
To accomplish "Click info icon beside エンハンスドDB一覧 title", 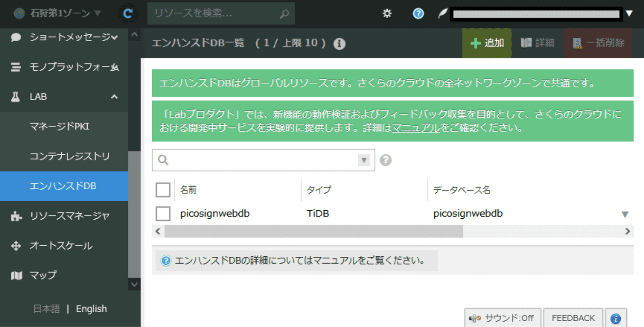I will coord(339,44).
